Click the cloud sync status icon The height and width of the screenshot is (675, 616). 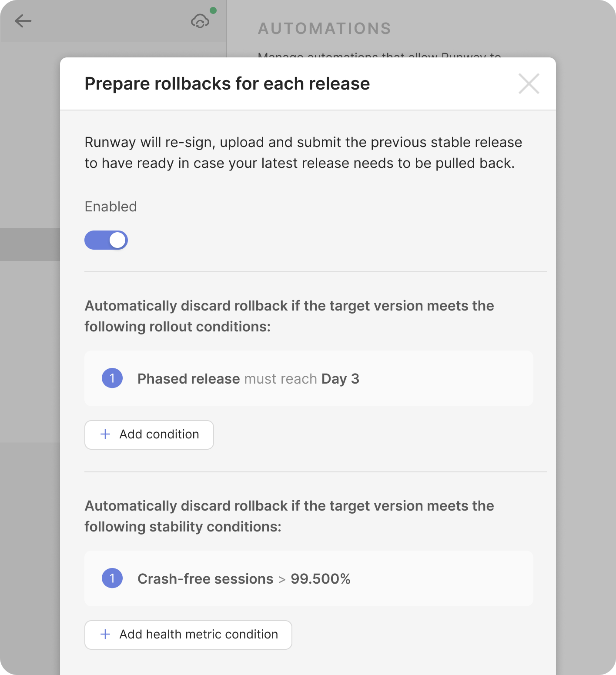click(x=200, y=21)
